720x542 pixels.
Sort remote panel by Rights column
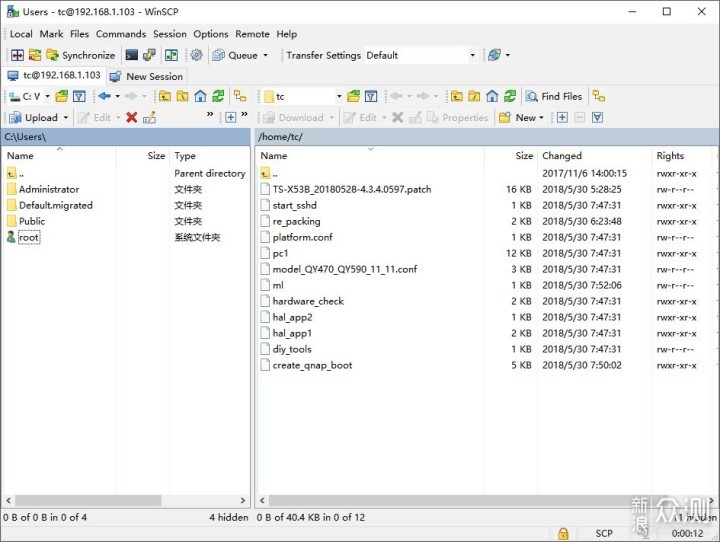point(681,156)
